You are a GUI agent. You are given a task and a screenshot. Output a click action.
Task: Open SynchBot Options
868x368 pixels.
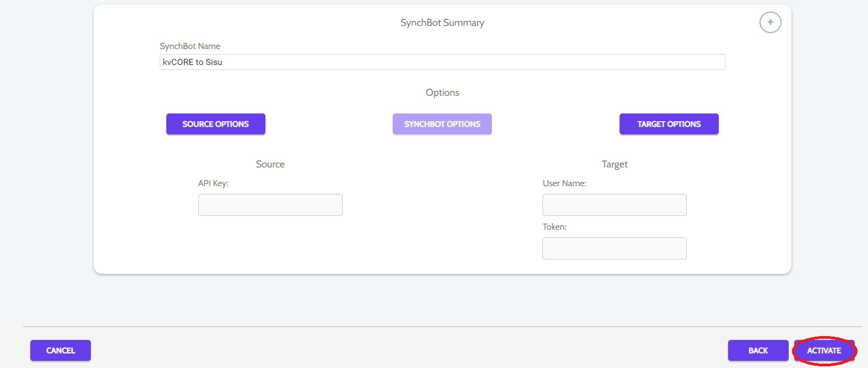point(442,124)
